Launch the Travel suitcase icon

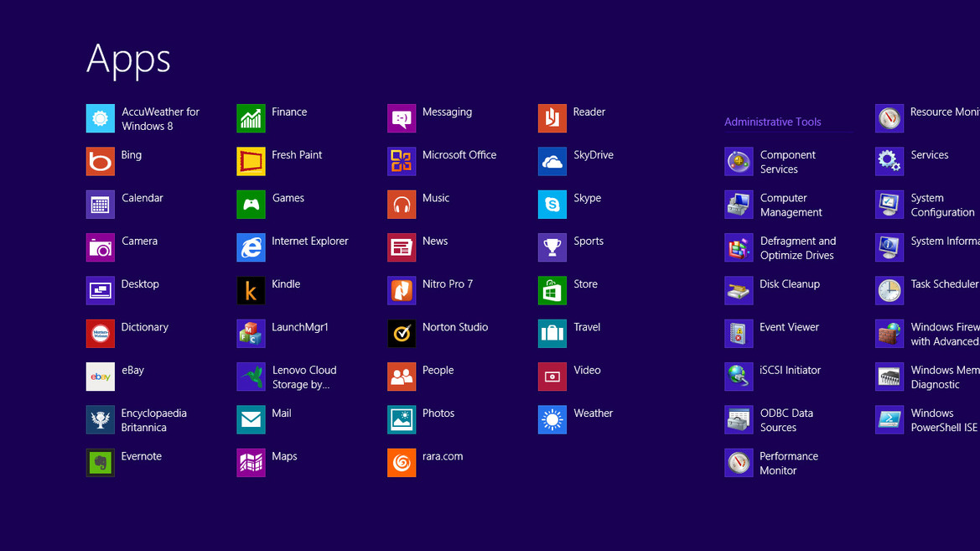[552, 334]
